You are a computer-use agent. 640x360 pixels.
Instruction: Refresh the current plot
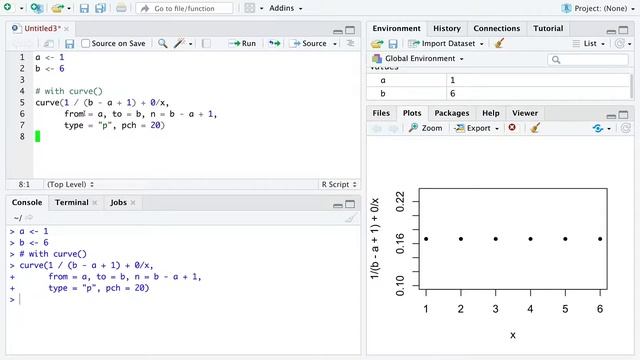click(x=626, y=128)
